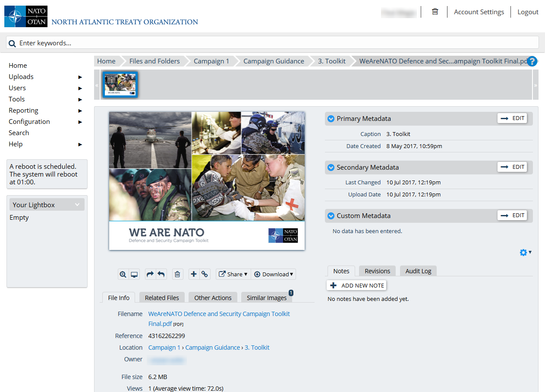Collapse the Primary Metadata section
This screenshot has width=545, height=392.
point(331,119)
